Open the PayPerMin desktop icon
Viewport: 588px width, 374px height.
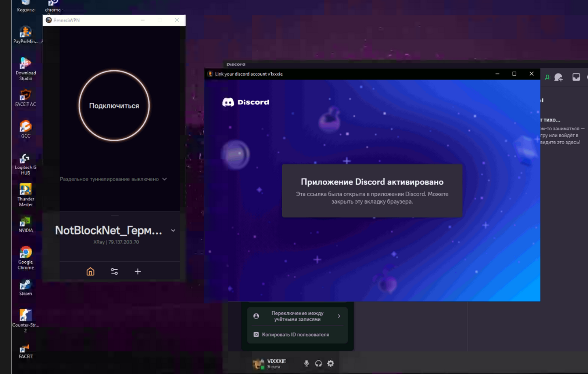[x=26, y=35]
